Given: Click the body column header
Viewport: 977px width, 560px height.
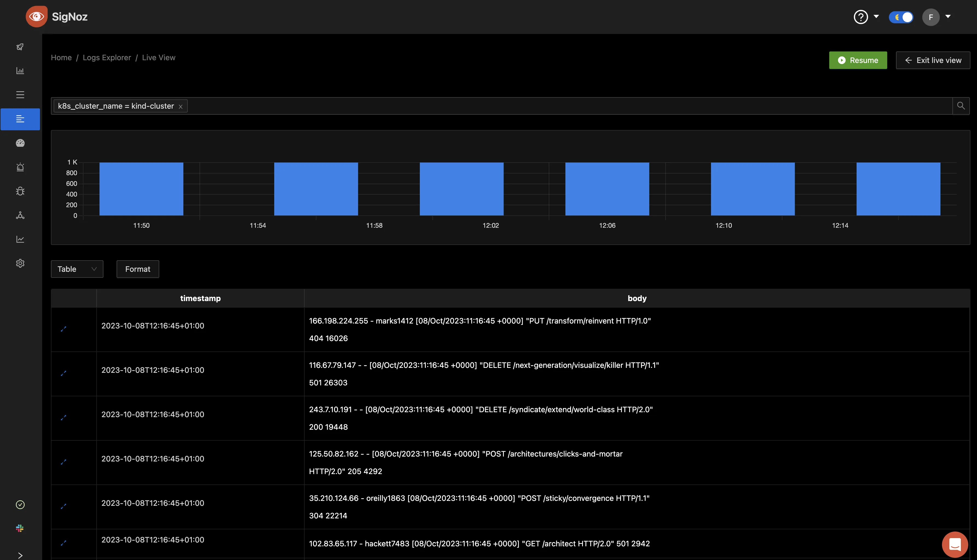Looking at the screenshot, I should tap(637, 298).
